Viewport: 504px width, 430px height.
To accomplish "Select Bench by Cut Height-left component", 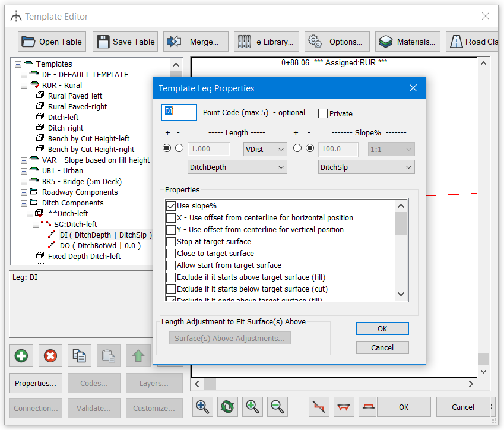I will (x=88, y=138).
